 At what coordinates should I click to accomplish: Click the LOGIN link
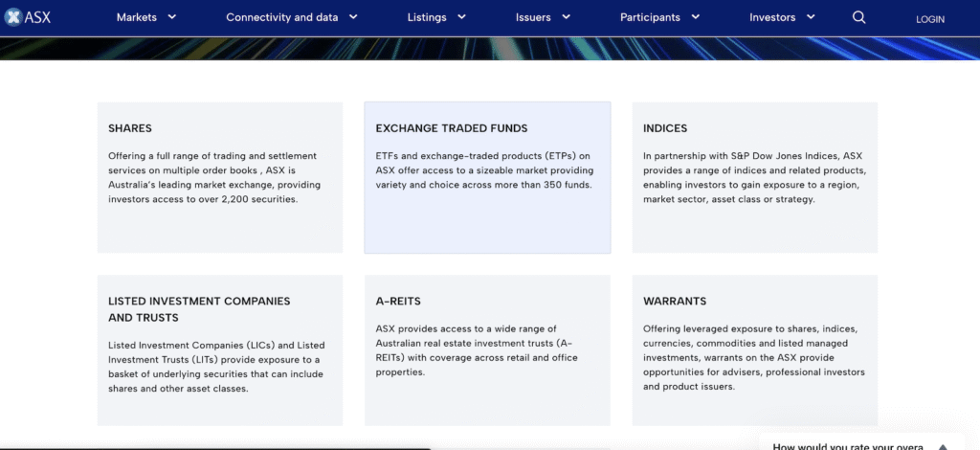coord(930,19)
